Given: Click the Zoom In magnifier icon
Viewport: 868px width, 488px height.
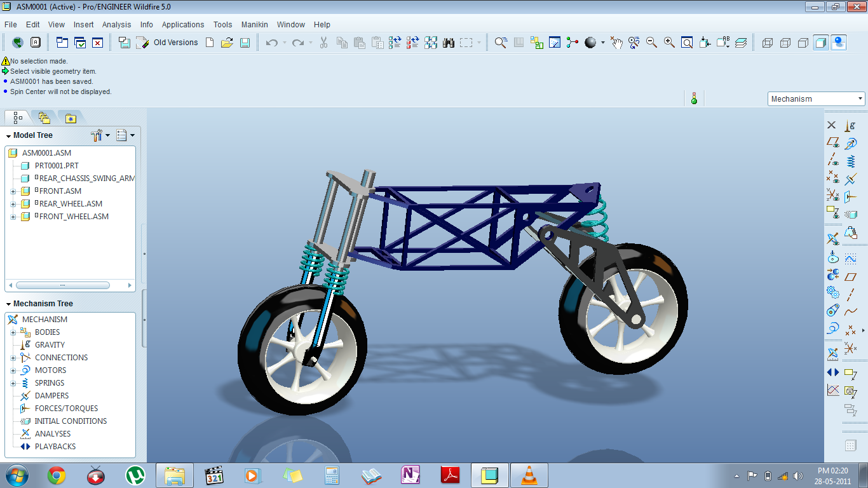Looking at the screenshot, I should point(669,43).
